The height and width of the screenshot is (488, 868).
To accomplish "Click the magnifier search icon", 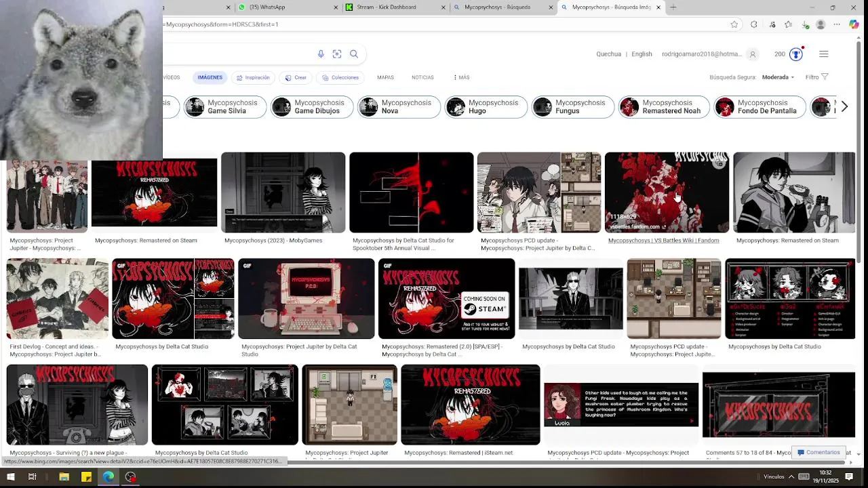I will tap(354, 54).
